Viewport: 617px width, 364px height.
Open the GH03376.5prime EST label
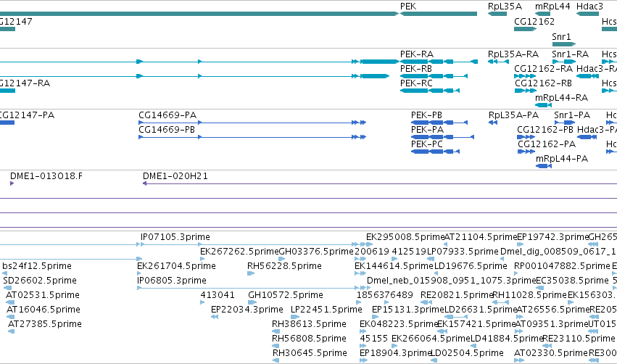[316, 252]
